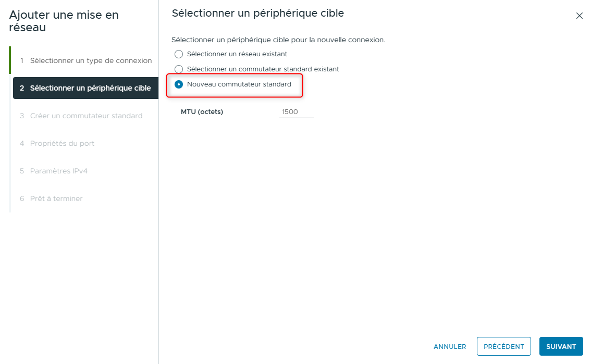Click the MTU underline edit control
Image resolution: width=591 pixels, height=364 pixels.
click(296, 118)
